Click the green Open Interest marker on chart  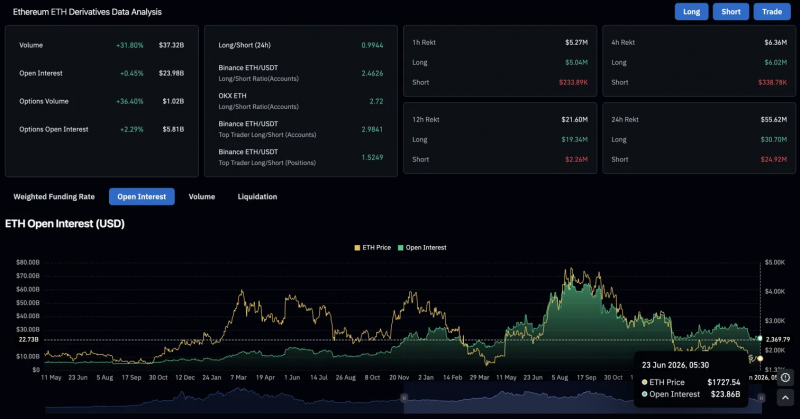tap(760, 338)
